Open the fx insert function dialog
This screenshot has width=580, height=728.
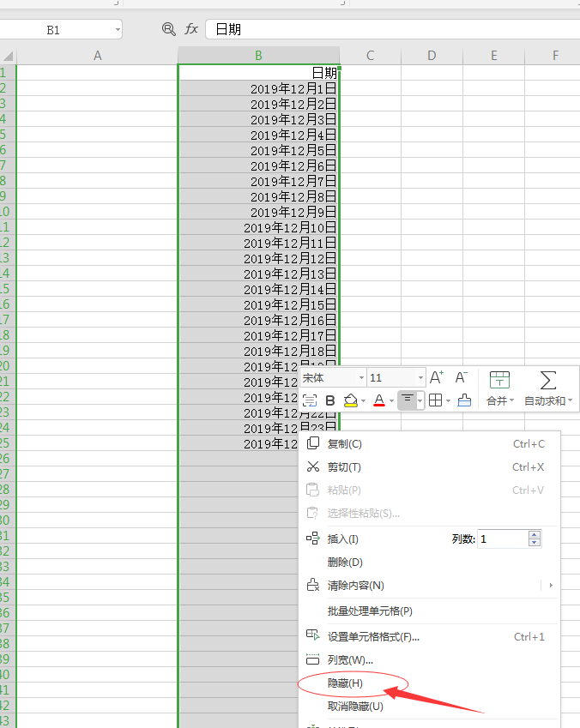191,29
